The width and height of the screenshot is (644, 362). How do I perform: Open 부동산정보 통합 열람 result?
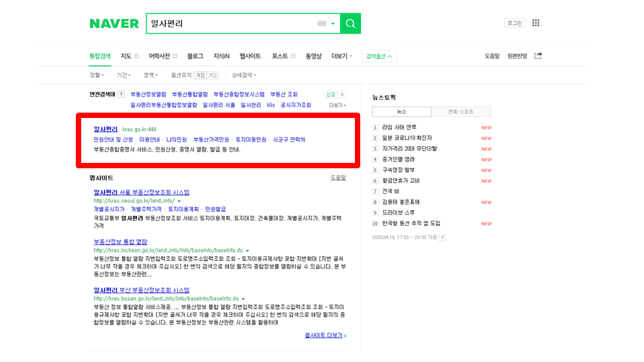tap(120, 242)
